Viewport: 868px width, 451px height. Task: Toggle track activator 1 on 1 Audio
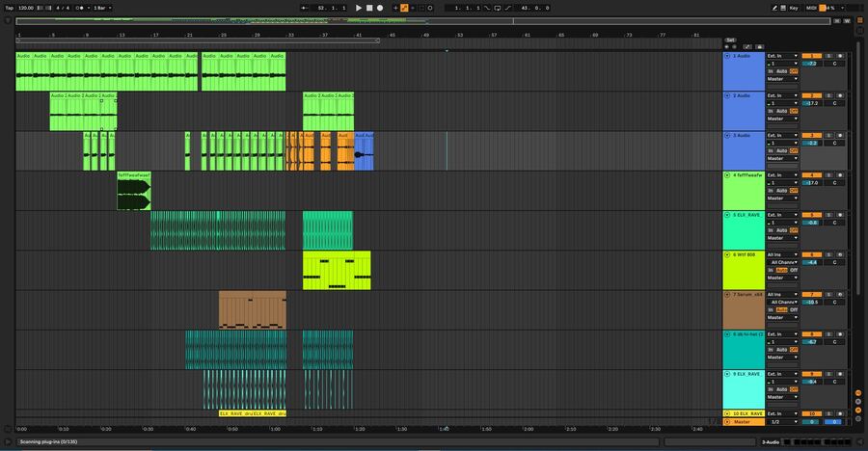(x=811, y=56)
